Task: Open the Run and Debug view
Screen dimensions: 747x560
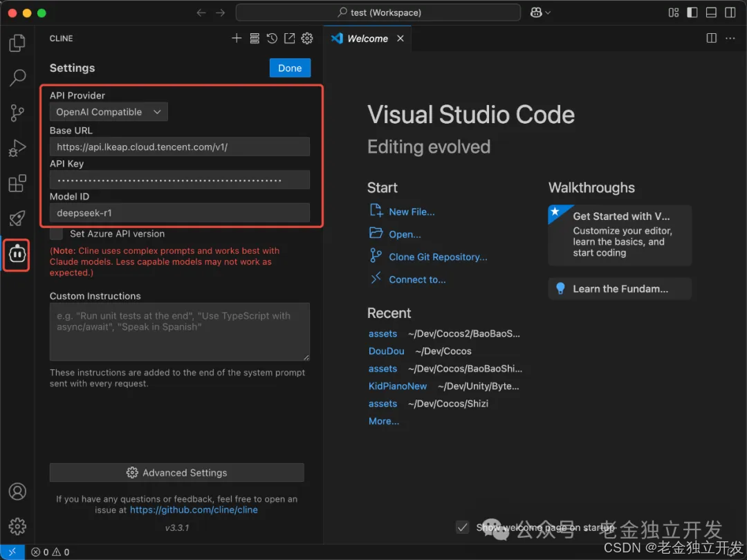Action: tap(17, 148)
